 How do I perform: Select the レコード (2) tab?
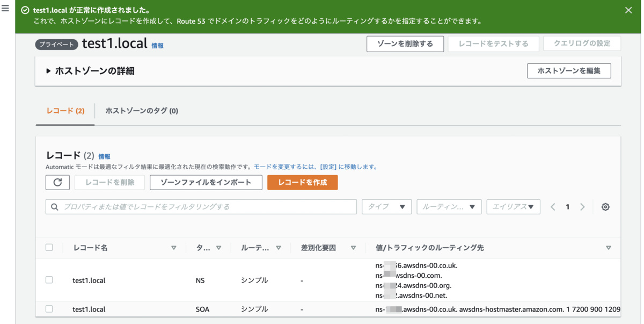click(65, 111)
